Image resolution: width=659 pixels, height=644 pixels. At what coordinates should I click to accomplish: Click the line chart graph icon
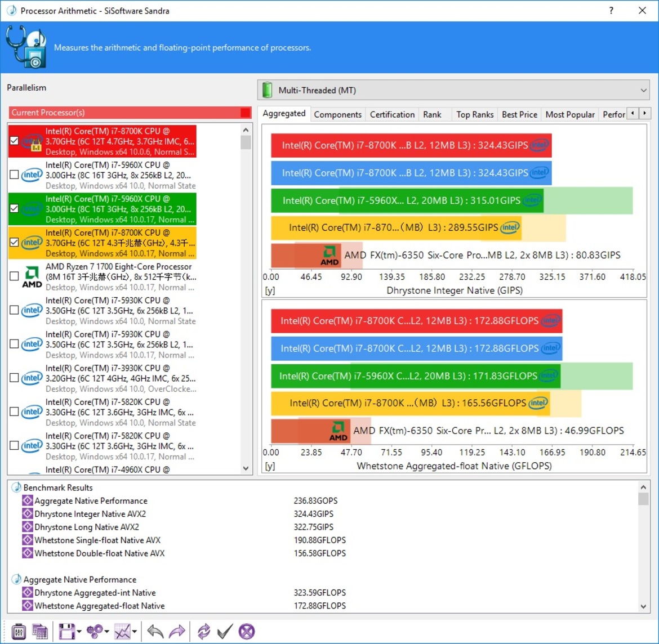[122, 632]
